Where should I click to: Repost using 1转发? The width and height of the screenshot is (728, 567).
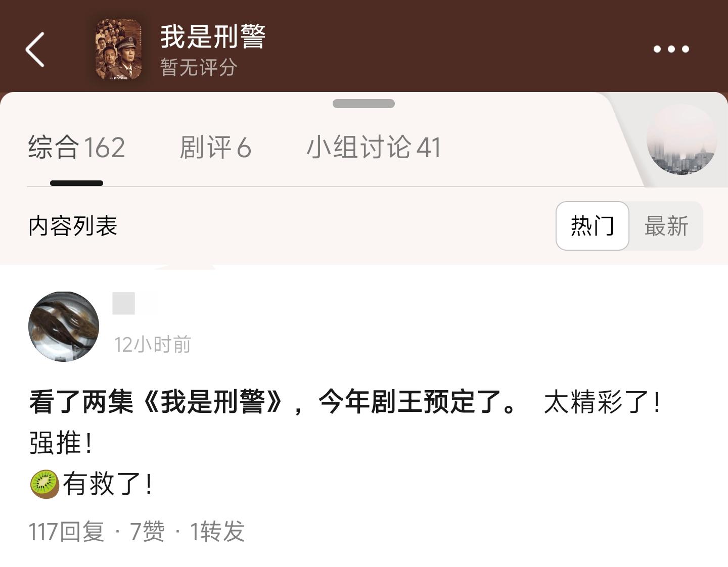[x=217, y=532]
